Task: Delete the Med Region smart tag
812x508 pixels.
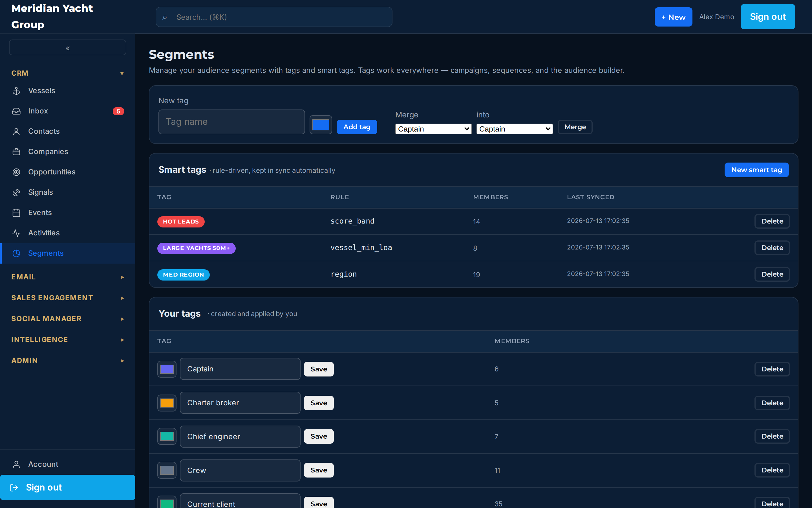Action: click(x=772, y=275)
